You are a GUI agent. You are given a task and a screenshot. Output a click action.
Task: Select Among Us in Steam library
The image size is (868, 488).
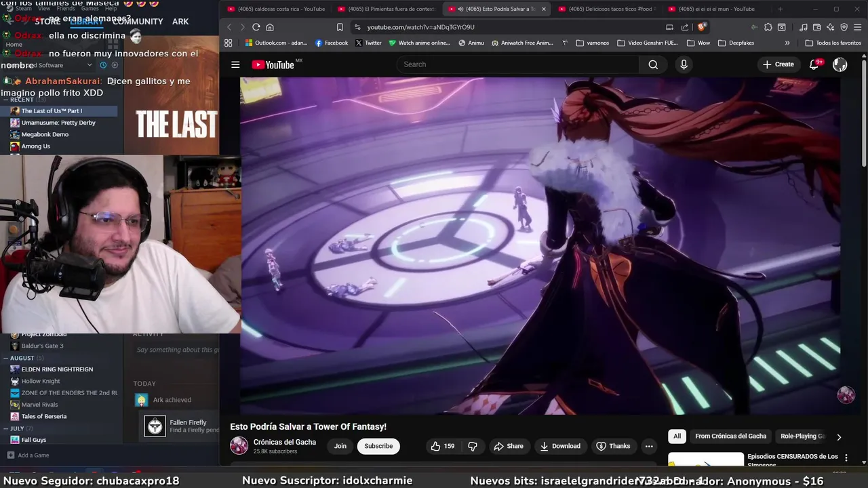click(x=35, y=146)
